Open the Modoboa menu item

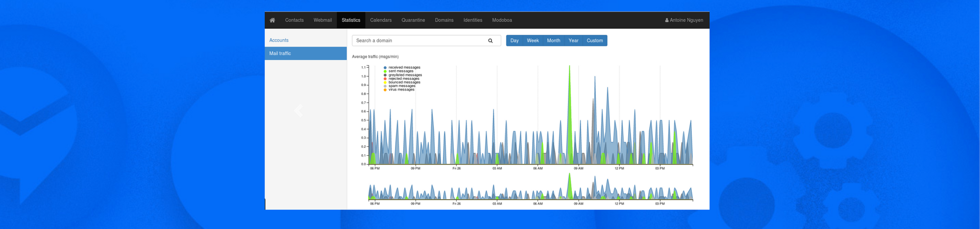tap(502, 20)
